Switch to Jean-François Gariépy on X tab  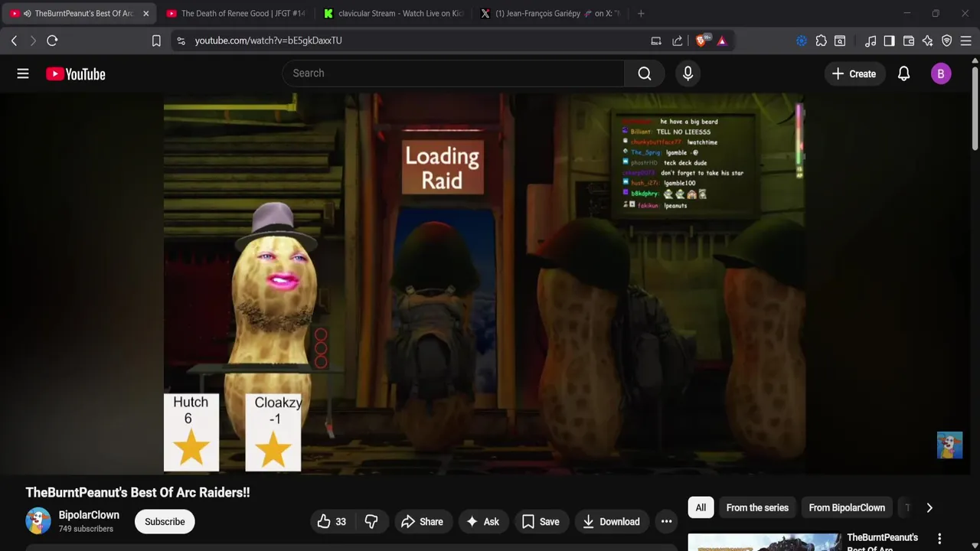[x=551, y=13]
